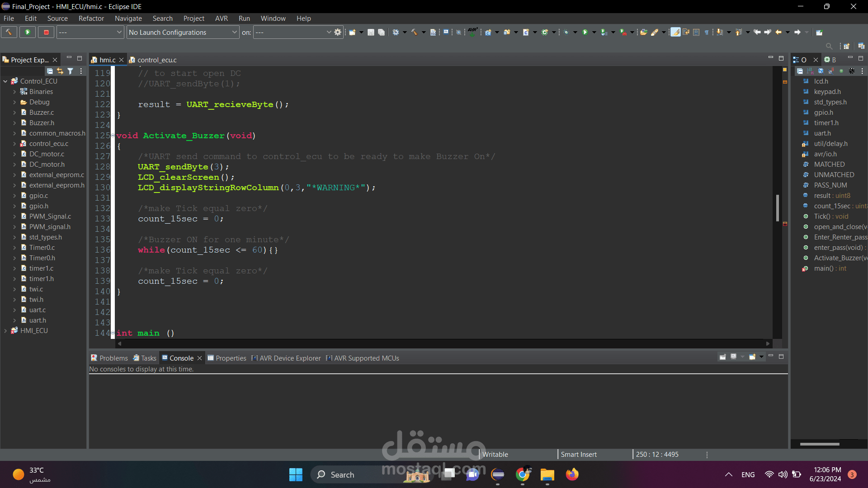Click the editor vertical scrollbar thumb
Screen dimensions: 868x488
click(x=777, y=208)
